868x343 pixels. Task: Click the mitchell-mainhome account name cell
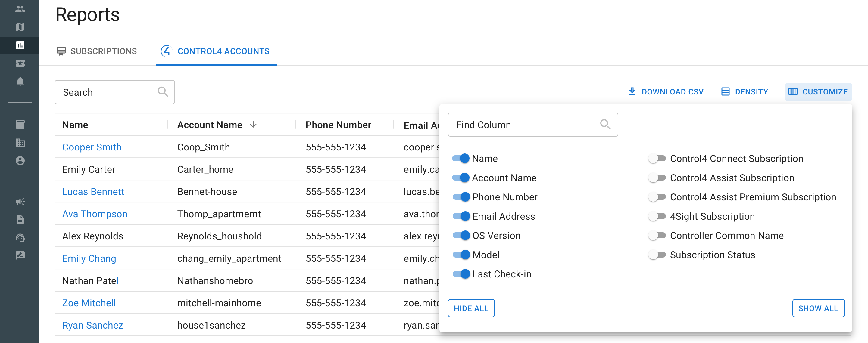(x=219, y=302)
